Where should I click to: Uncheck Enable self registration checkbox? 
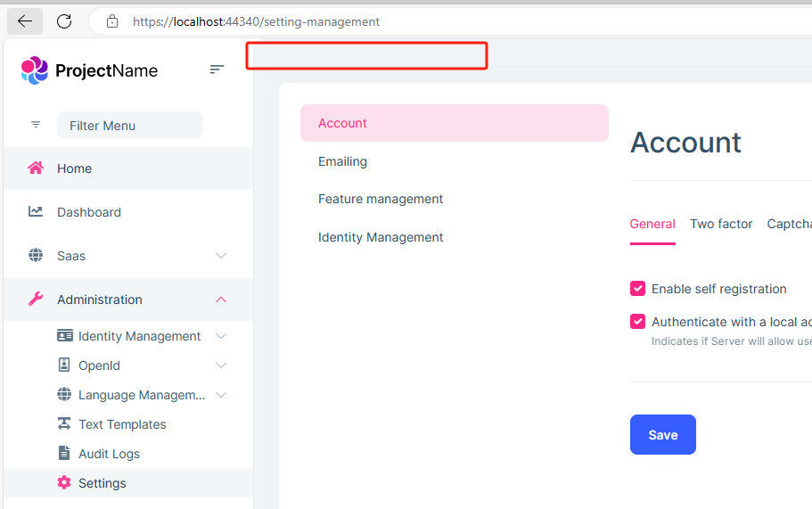coord(637,289)
